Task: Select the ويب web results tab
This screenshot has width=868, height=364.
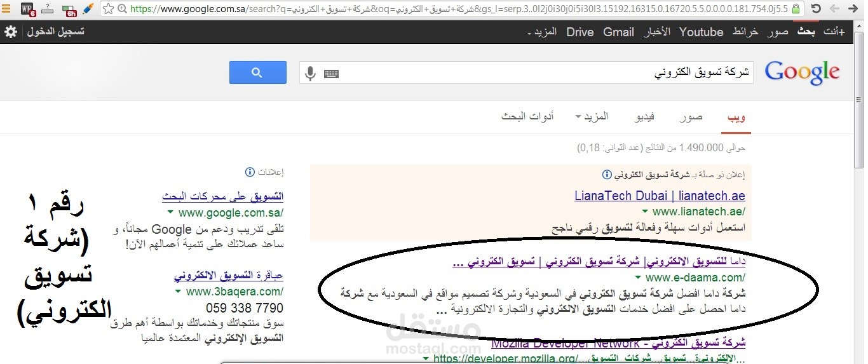Action: (x=737, y=118)
